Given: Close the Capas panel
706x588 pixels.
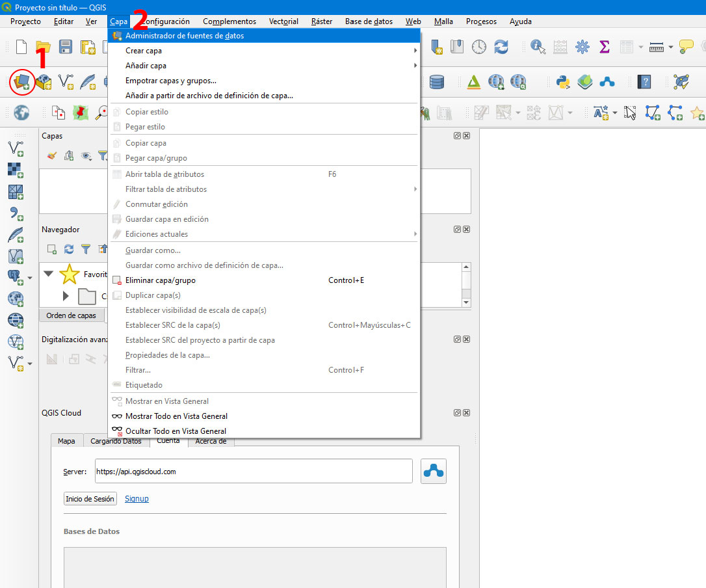Looking at the screenshot, I should click(467, 136).
